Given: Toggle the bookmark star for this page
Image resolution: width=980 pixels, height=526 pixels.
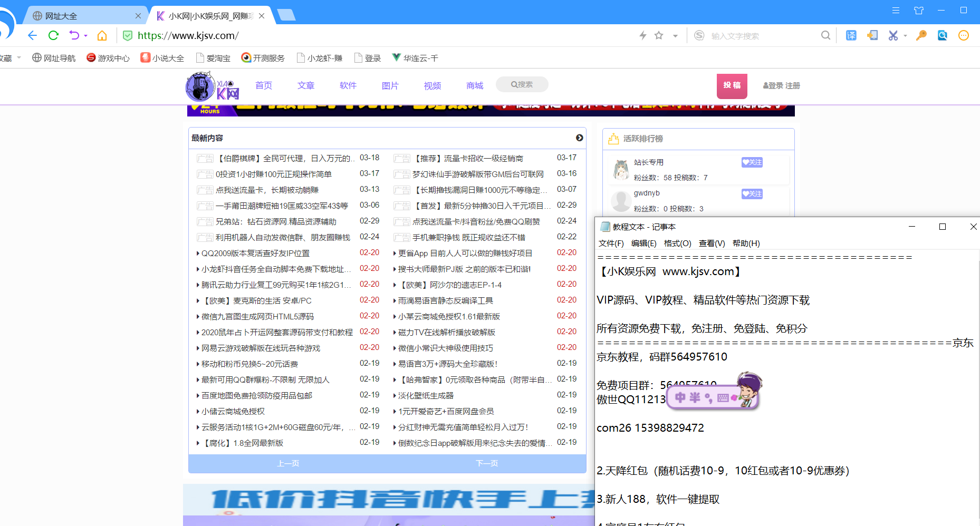Looking at the screenshot, I should click(x=659, y=35).
